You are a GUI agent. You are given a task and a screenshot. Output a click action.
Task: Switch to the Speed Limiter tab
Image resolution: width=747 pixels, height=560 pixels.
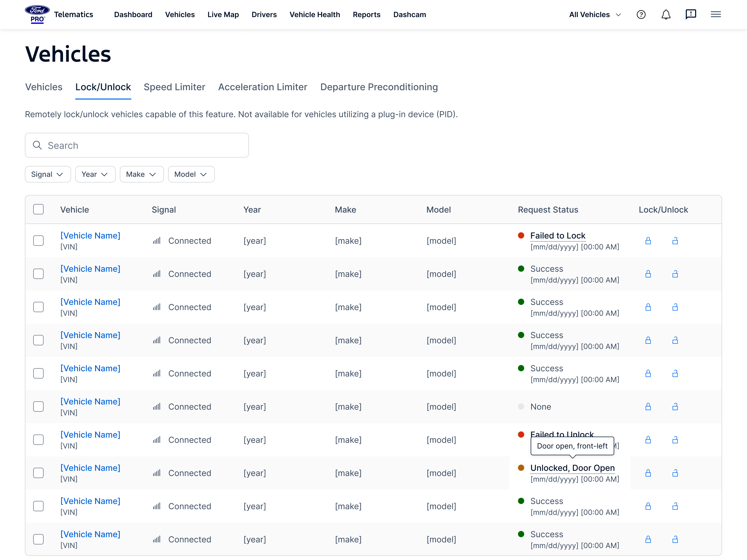point(174,87)
